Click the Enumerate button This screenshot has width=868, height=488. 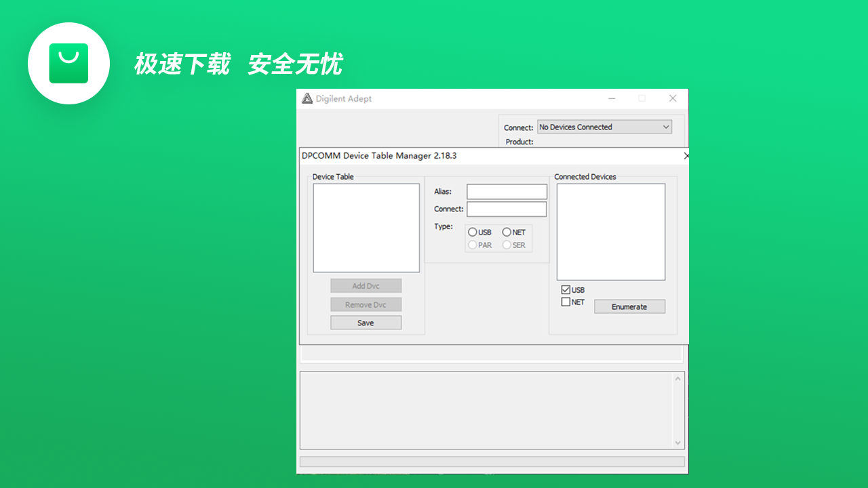629,306
